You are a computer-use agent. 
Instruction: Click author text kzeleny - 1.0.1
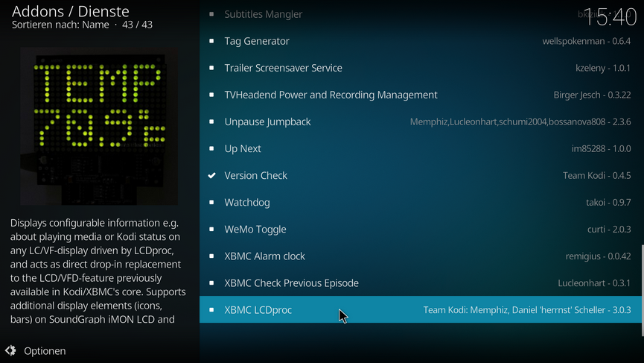603,68
